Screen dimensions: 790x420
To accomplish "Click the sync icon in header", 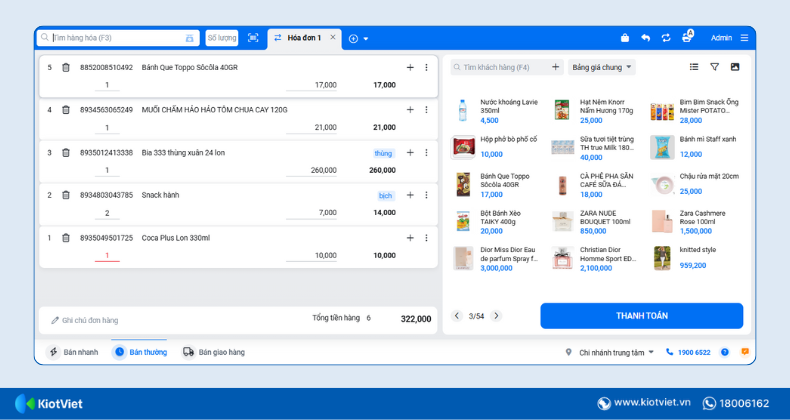I will pyautogui.click(x=666, y=38).
